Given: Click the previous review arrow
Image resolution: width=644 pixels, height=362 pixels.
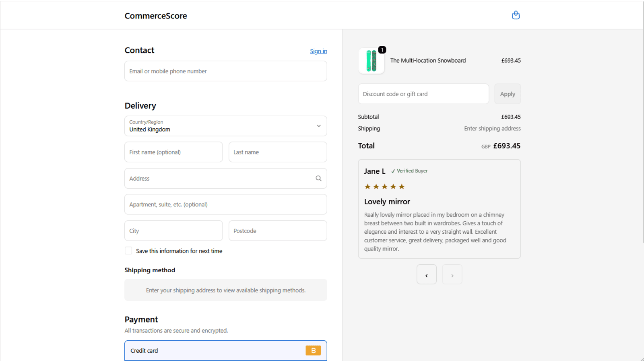Looking at the screenshot, I should tap(426, 274).
